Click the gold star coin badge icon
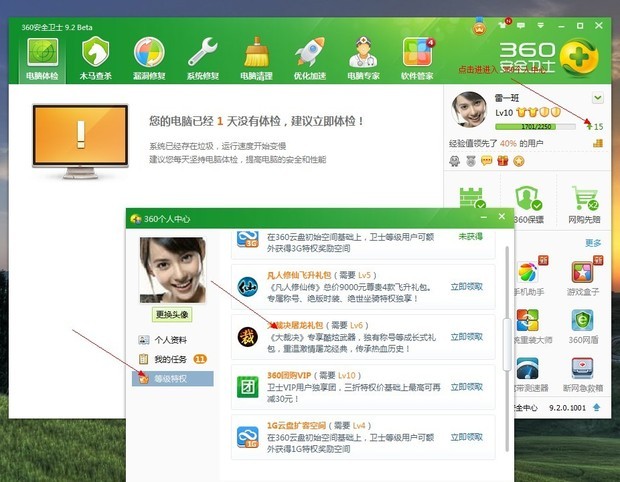The height and width of the screenshot is (482, 620). (x=519, y=161)
